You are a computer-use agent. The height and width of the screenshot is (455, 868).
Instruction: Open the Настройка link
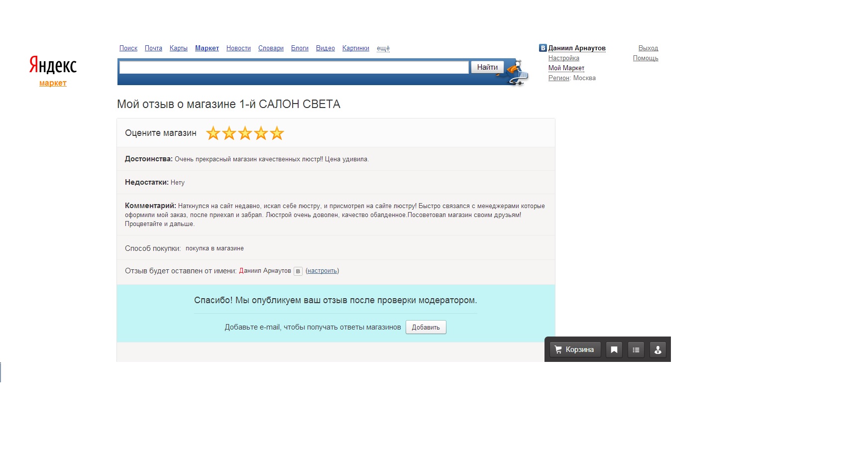[564, 58]
